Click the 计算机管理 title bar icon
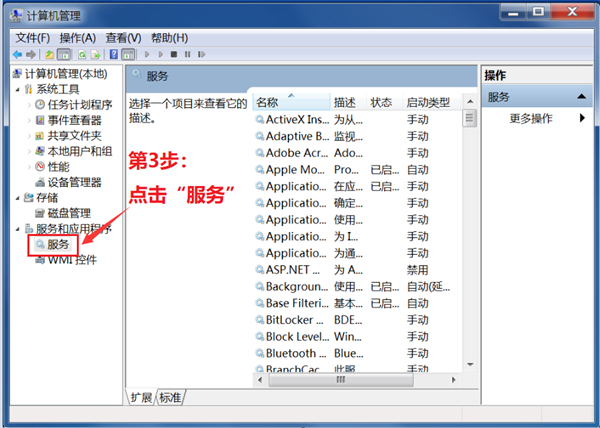This screenshot has width=600, height=428. 16,15
